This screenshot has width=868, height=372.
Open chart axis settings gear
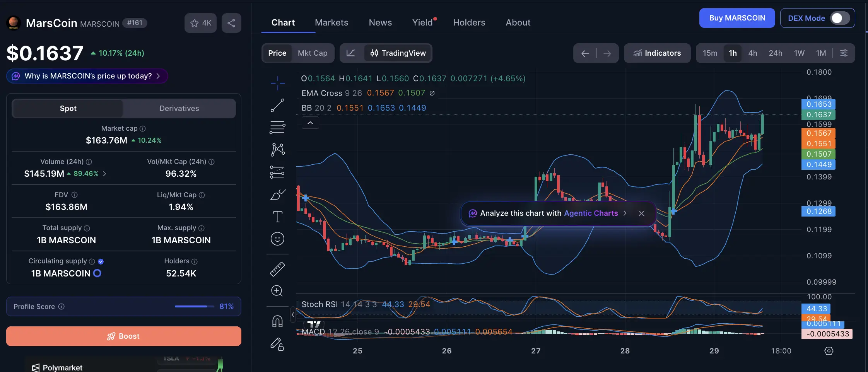(829, 351)
